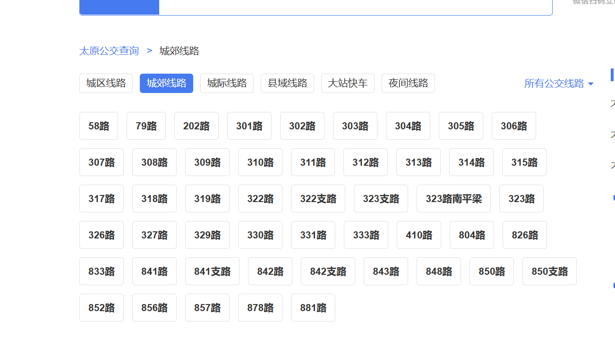
Task: Select route 322路
Action: 260,199
